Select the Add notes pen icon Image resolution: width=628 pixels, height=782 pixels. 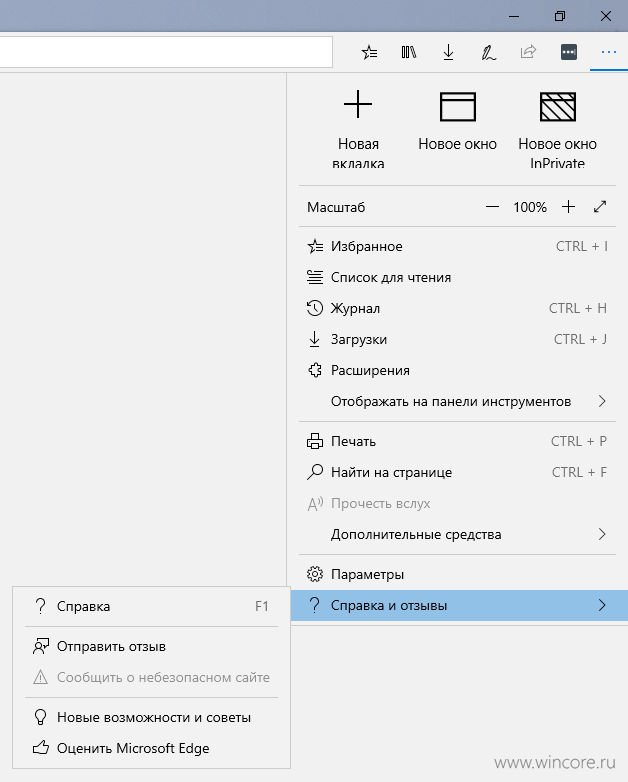[488, 52]
